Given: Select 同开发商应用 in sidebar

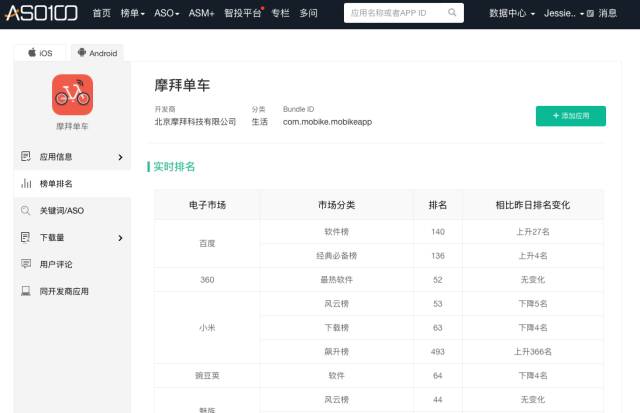Looking at the screenshot, I should (x=72, y=291).
